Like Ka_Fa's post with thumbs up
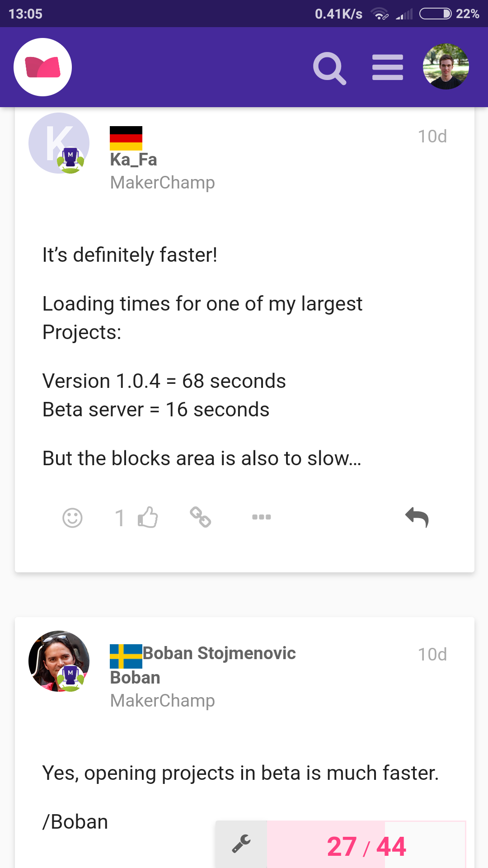The height and width of the screenshot is (868, 488). 148,517
